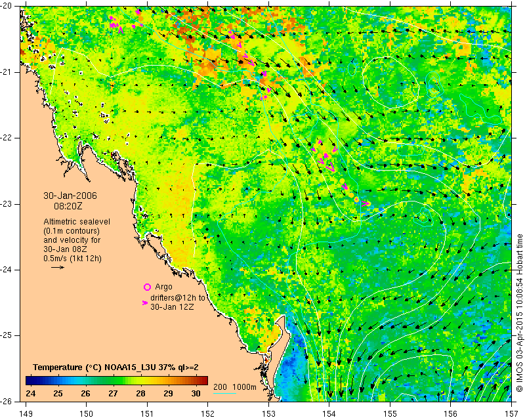
Task: Click the 0.5m/s (1kt 12h) scale label
Action: tap(72, 259)
